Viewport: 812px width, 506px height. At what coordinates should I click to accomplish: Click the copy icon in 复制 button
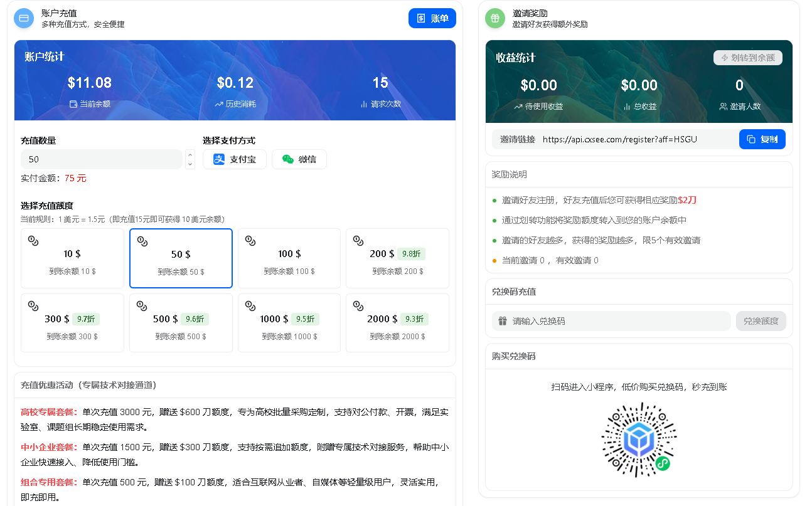(x=751, y=139)
